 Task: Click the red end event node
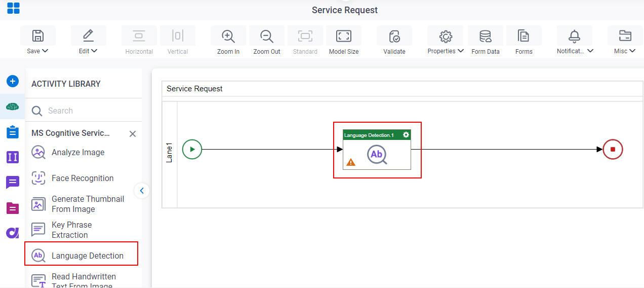click(613, 150)
